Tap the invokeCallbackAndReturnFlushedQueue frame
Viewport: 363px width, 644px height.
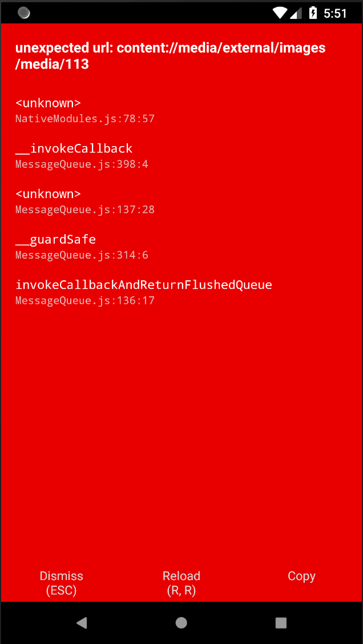144,284
